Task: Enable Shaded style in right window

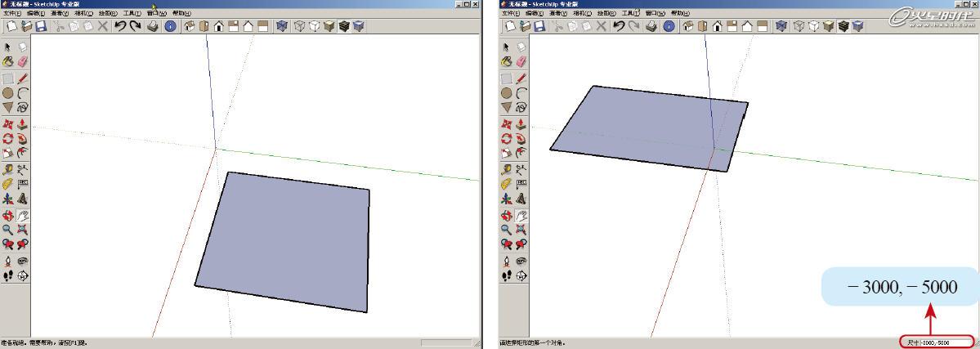Action: [829, 26]
